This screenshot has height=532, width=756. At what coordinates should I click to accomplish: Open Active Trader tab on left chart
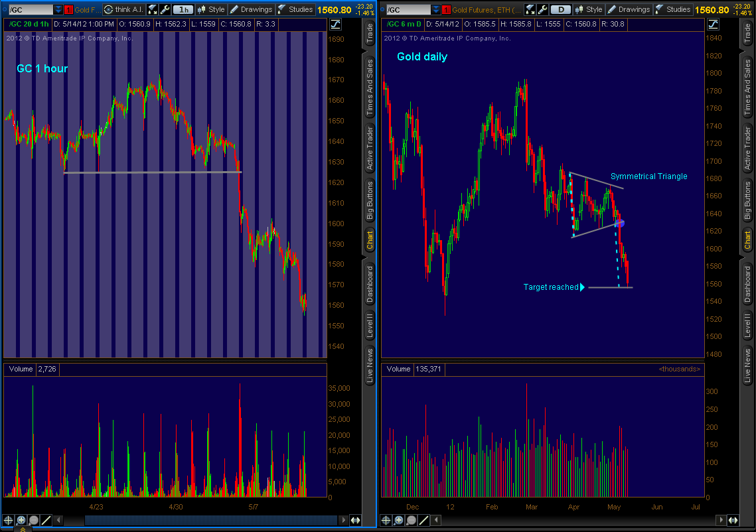[370, 148]
